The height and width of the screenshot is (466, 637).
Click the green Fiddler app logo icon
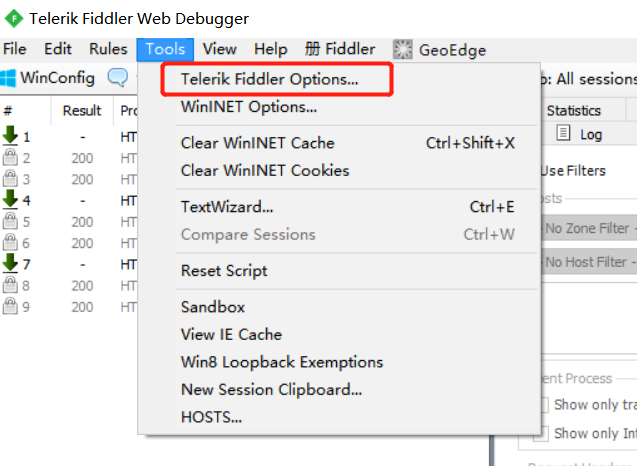click(14, 18)
